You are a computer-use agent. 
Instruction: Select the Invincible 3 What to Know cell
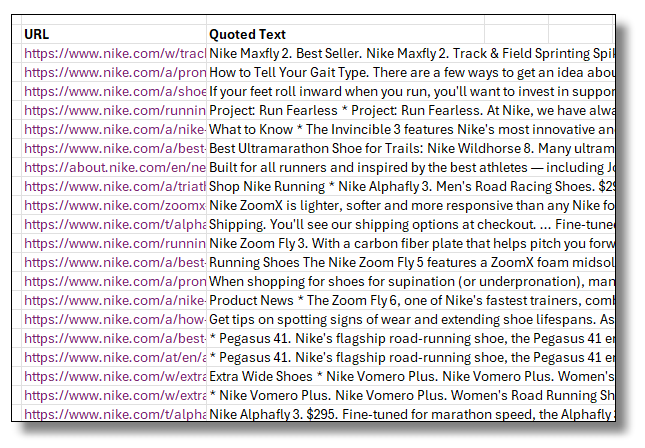click(410, 129)
